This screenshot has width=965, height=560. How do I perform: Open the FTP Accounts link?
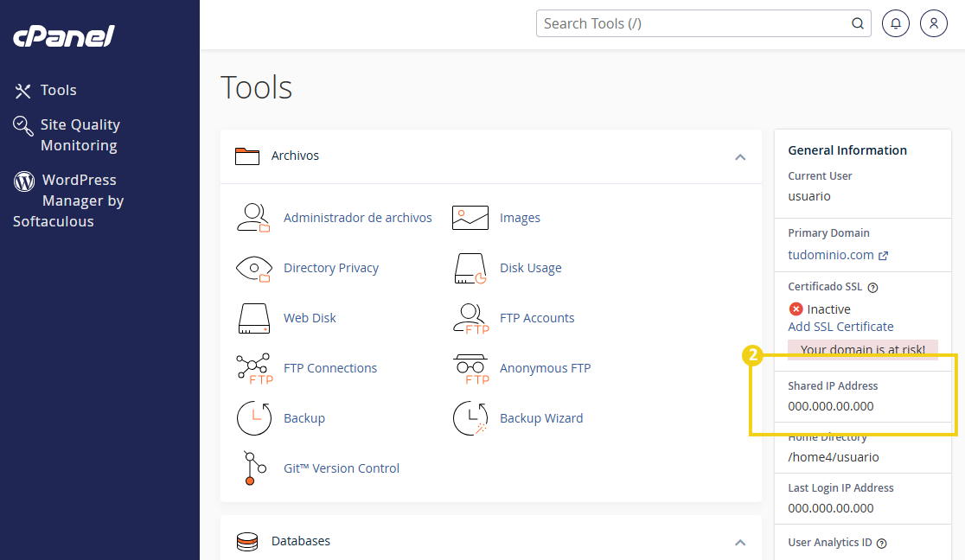coord(537,318)
